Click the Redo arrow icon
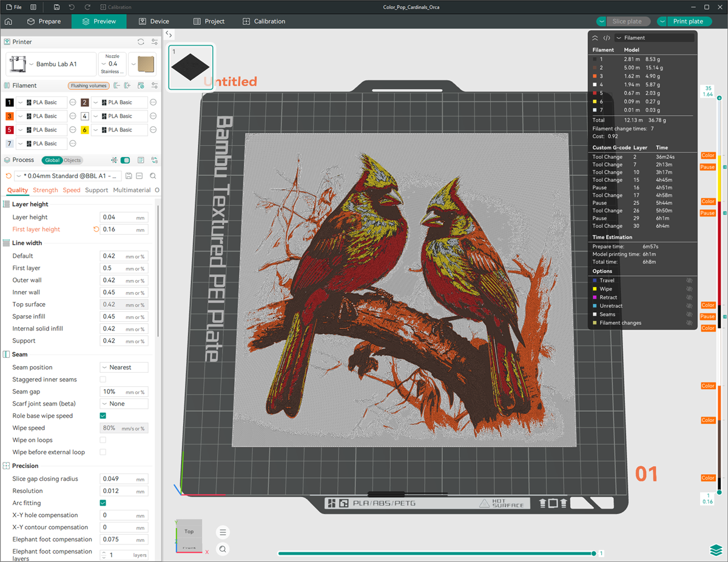This screenshot has height=562, width=728. (x=88, y=7)
